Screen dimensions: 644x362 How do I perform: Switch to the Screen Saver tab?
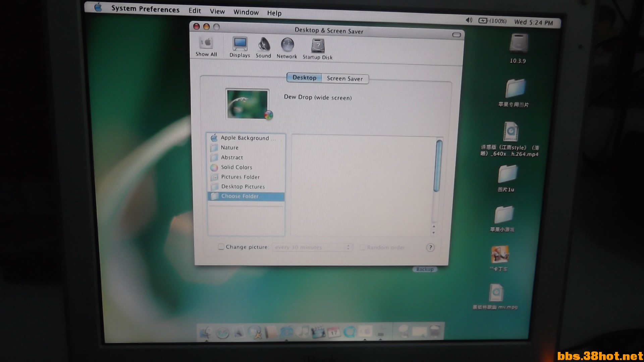[x=345, y=79]
